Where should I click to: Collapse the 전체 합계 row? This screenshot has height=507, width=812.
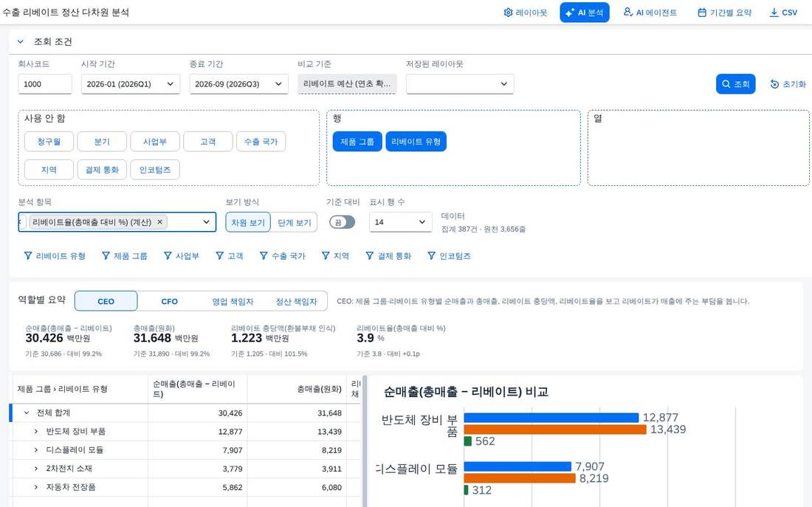pyautogui.click(x=27, y=413)
